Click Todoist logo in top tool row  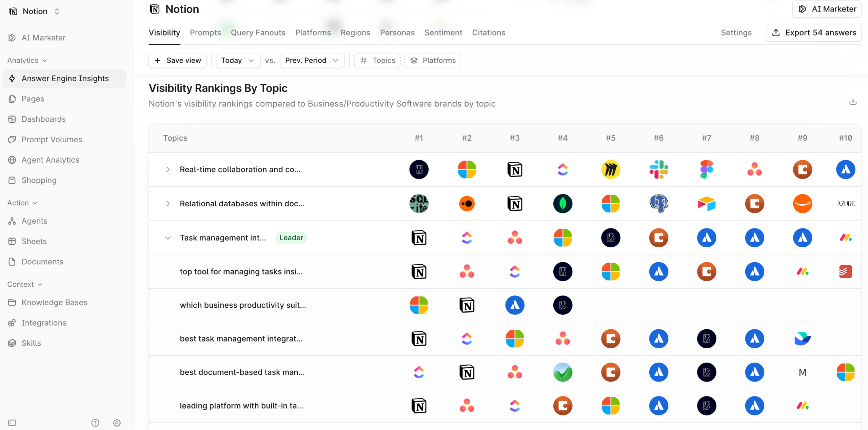click(846, 271)
